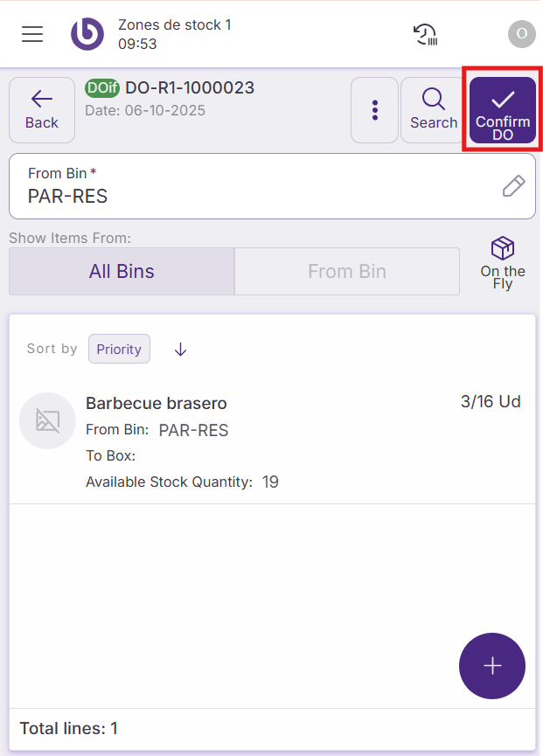The width and height of the screenshot is (543, 756).
Task: Open the hamburger navigation menu
Action: [x=32, y=34]
